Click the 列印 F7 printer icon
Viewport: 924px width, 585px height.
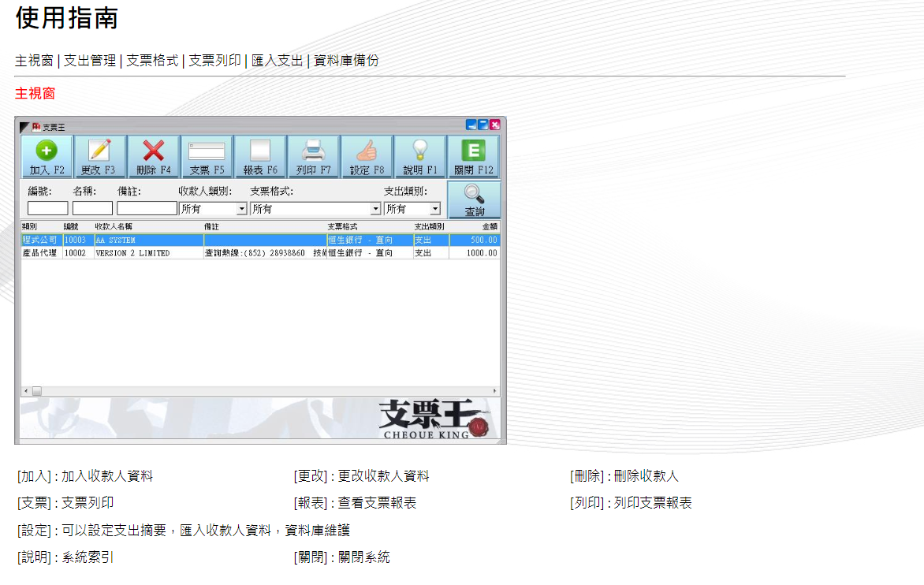(314, 155)
